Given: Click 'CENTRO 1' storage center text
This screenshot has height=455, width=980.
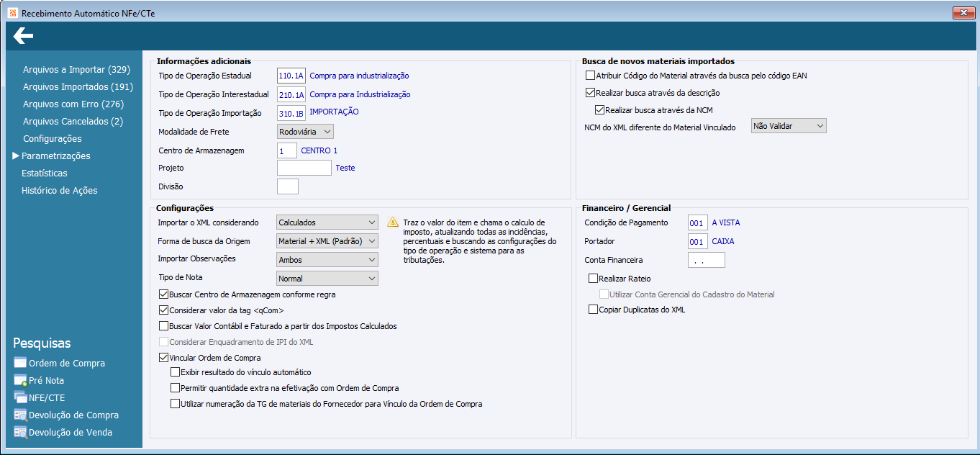Looking at the screenshot, I should [x=319, y=150].
